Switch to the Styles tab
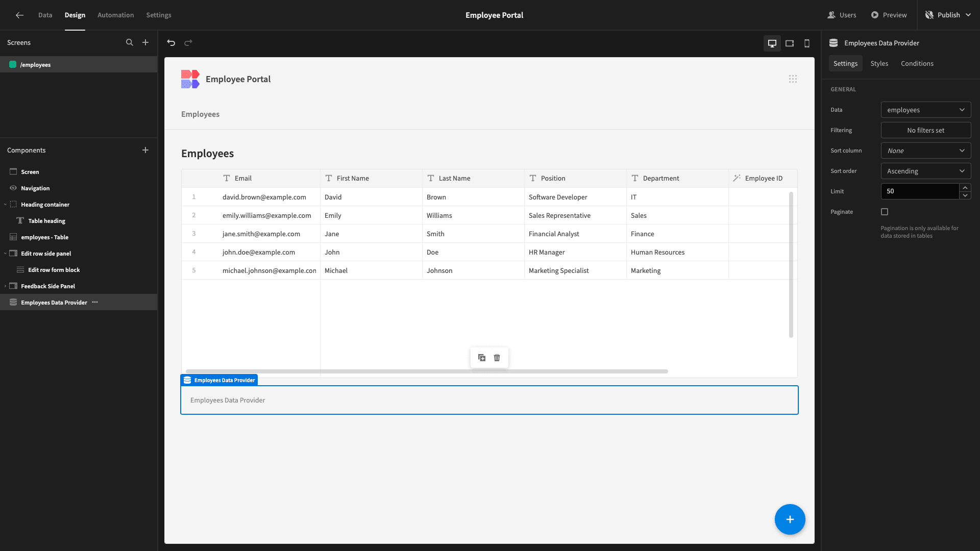Screen dimensions: 980x551 [x=879, y=63]
